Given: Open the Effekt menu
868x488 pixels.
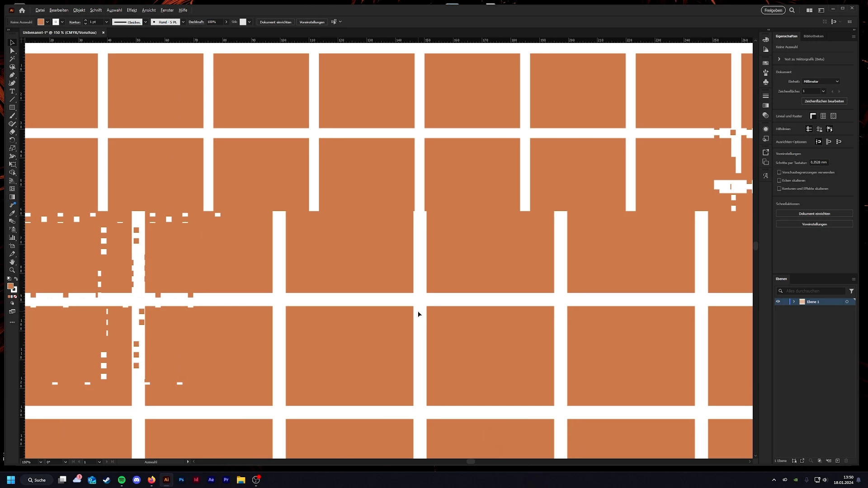Looking at the screenshot, I should [132, 10].
